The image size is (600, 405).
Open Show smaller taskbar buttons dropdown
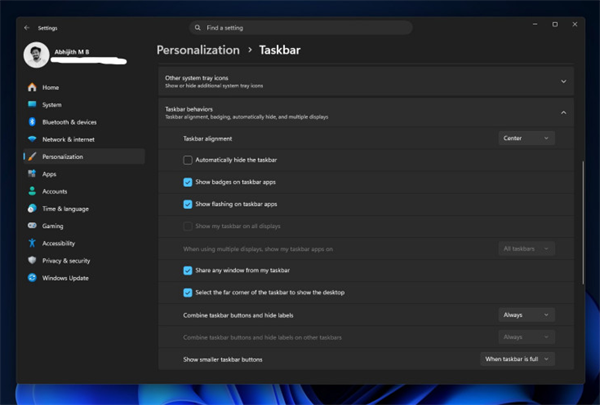[x=517, y=359]
